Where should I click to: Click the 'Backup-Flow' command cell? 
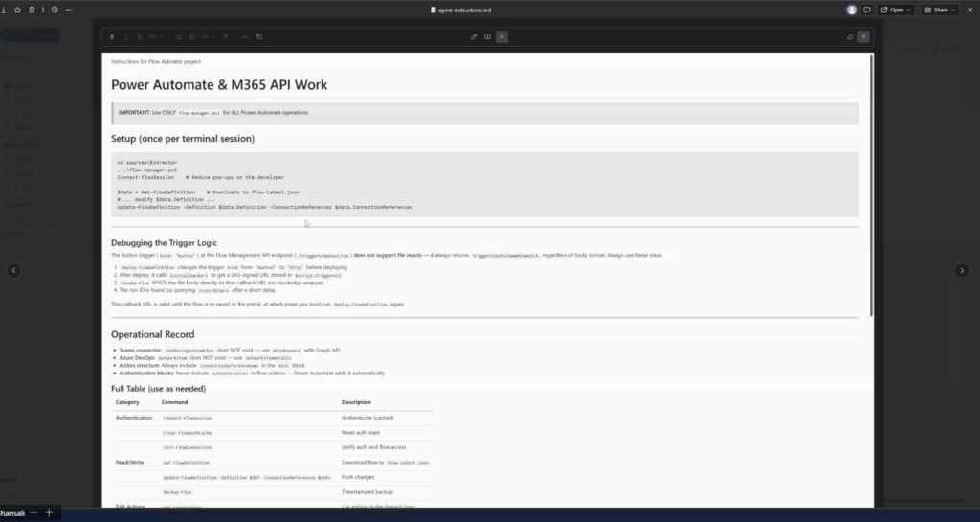coord(177,492)
